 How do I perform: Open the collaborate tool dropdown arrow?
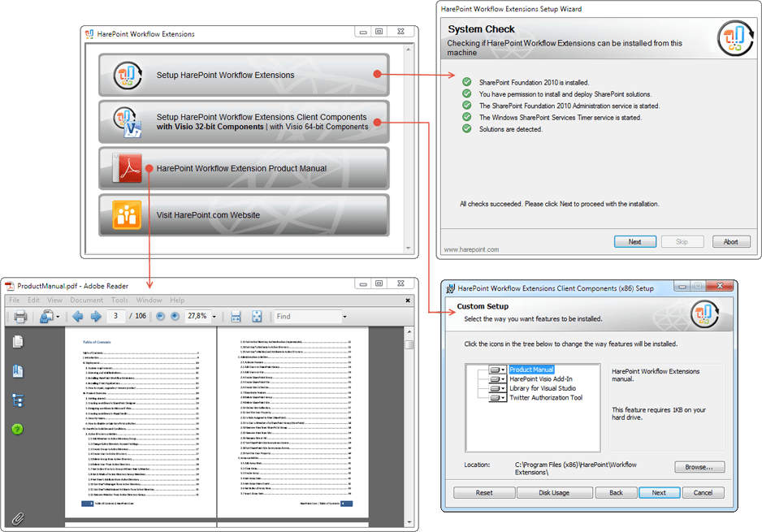[58, 317]
